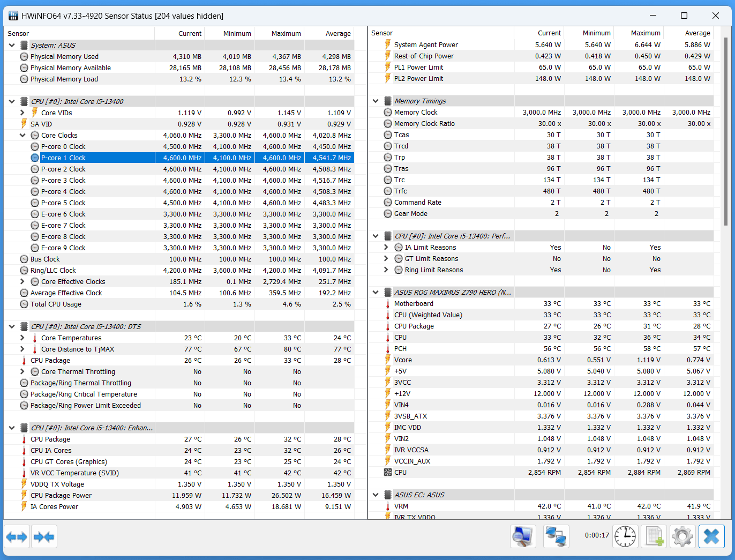Screen dimensions: 735x560
Task: Click the right pane Average column header
Action: tap(688, 33)
